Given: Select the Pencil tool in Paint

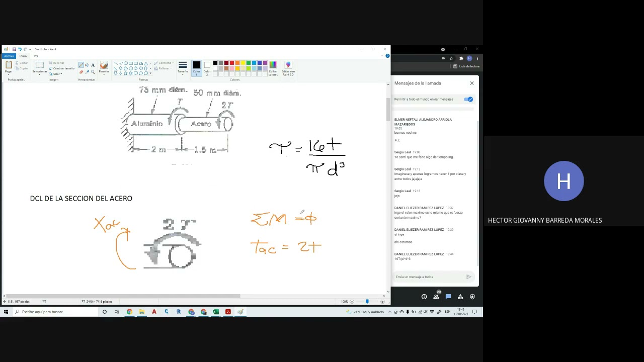Looking at the screenshot, I should coord(81,64).
